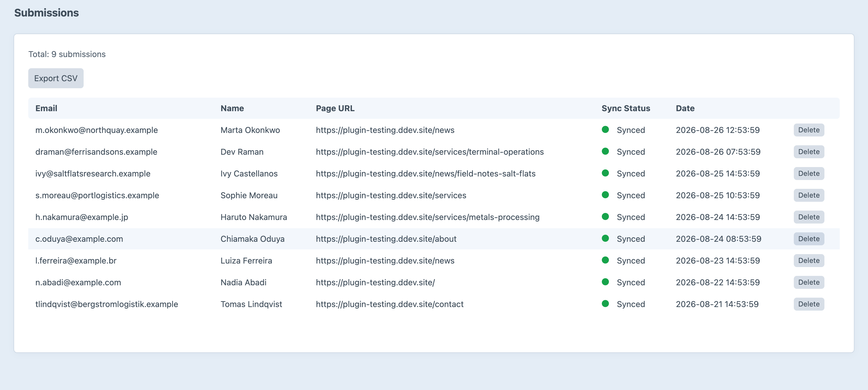868x390 pixels.
Task: Click the Submissions page heading
Action: [x=47, y=13]
